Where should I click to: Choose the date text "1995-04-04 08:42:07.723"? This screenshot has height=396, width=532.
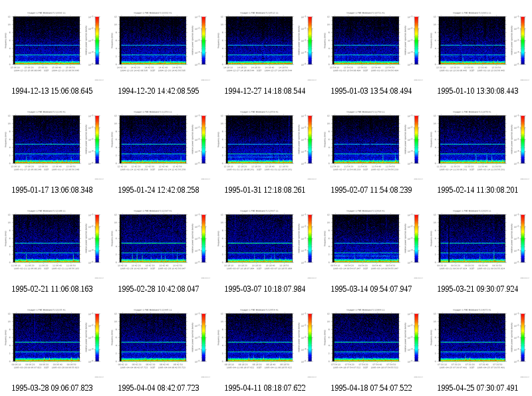point(158,388)
